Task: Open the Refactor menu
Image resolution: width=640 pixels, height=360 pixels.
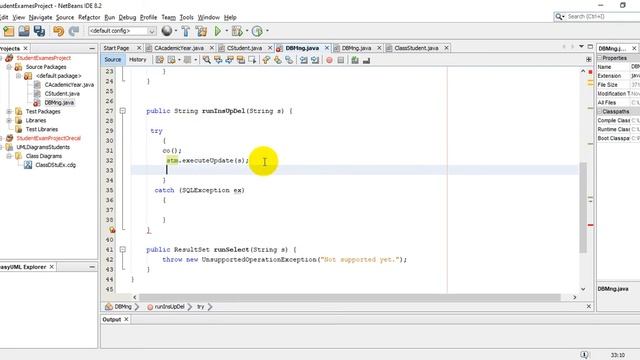Action: [x=89, y=17]
